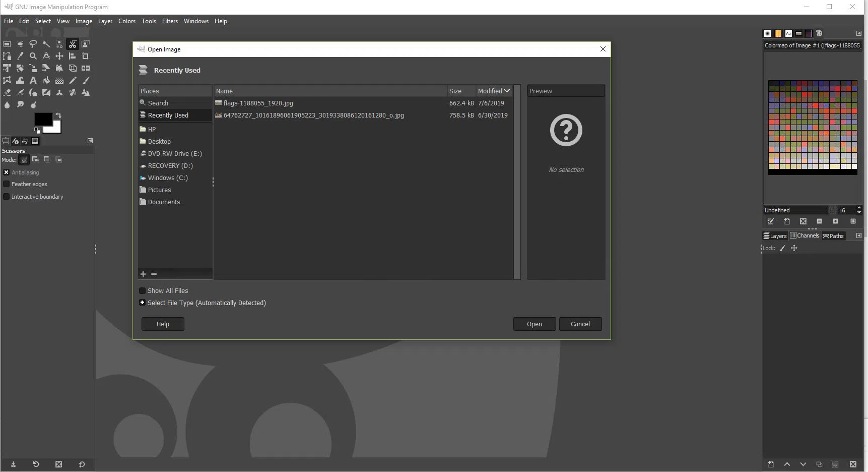Select the Rectangle Select tool
Screen dimensions: 868x472
[7, 44]
